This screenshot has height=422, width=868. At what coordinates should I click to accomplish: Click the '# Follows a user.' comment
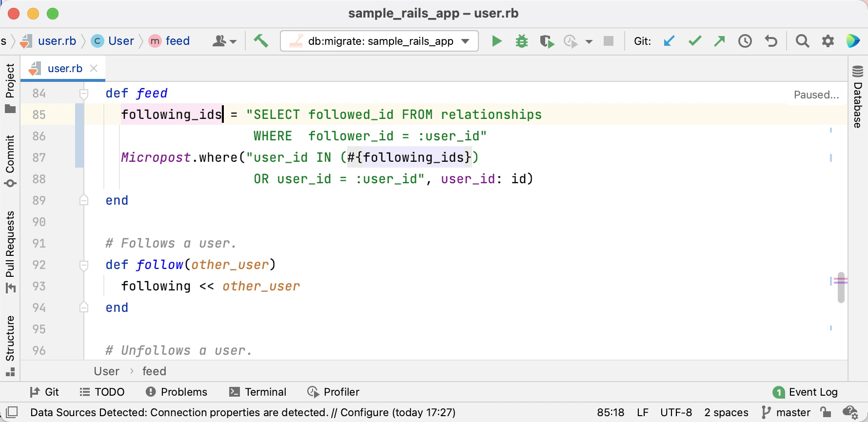(x=171, y=243)
